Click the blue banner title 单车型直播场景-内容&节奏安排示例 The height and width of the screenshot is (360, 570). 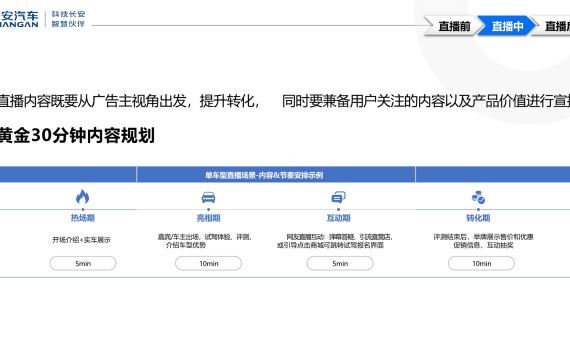pos(264,175)
